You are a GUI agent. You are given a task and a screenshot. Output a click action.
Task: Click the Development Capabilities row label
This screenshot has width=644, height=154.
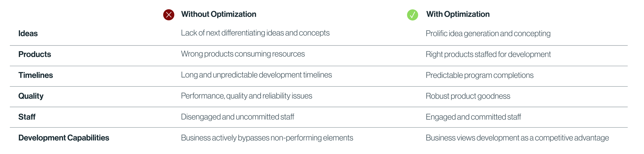[x=64, y=138]
